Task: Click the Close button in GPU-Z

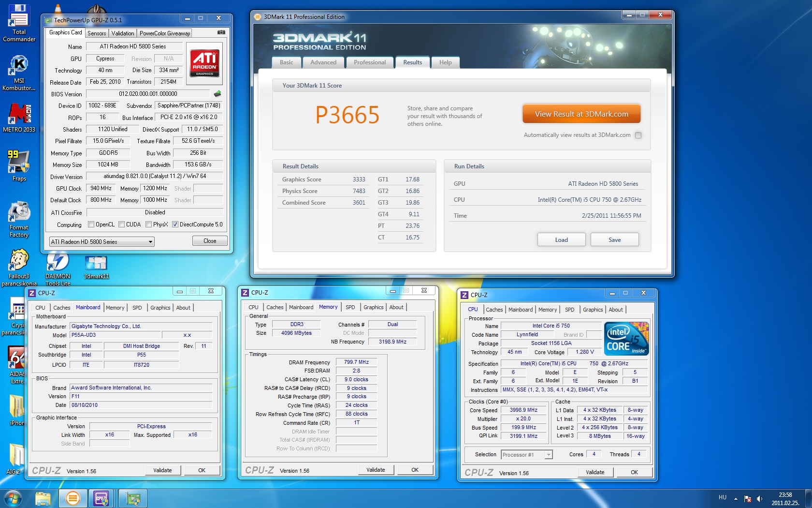Action: coord(210,241)
